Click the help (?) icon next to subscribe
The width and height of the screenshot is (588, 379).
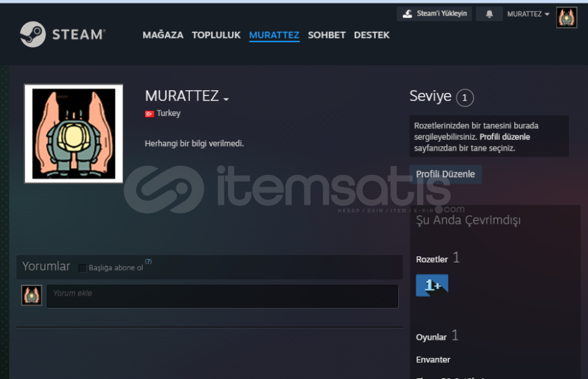(x=149, y=261)
